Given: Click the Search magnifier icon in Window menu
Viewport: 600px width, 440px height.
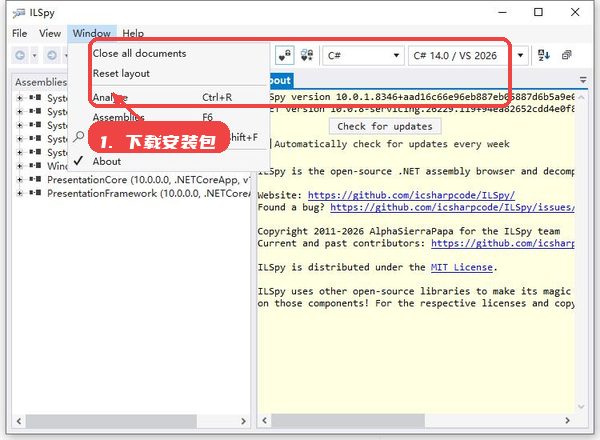Looking at the screenshot, I should point(78,137).
